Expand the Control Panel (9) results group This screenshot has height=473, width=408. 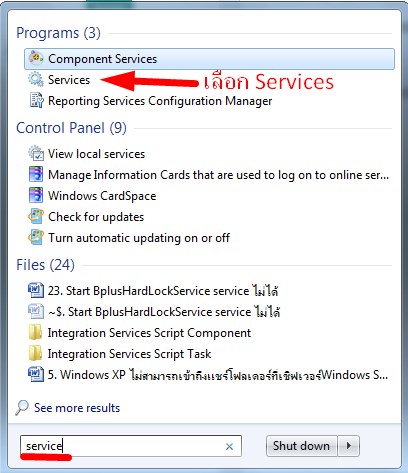tap(71, 128)
